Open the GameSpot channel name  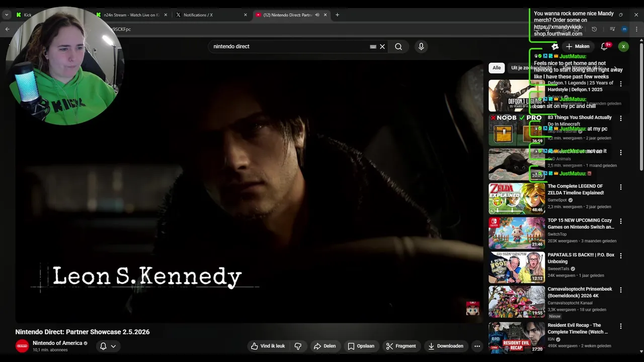pos(557,200)
